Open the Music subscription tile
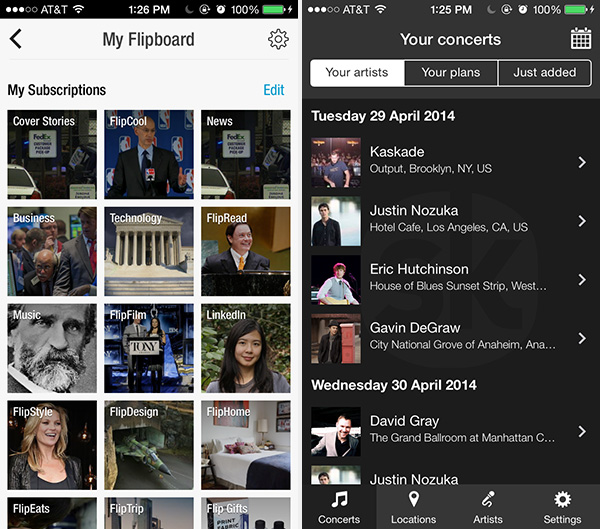Screen dimensions: 600x529 click(52, 348)
